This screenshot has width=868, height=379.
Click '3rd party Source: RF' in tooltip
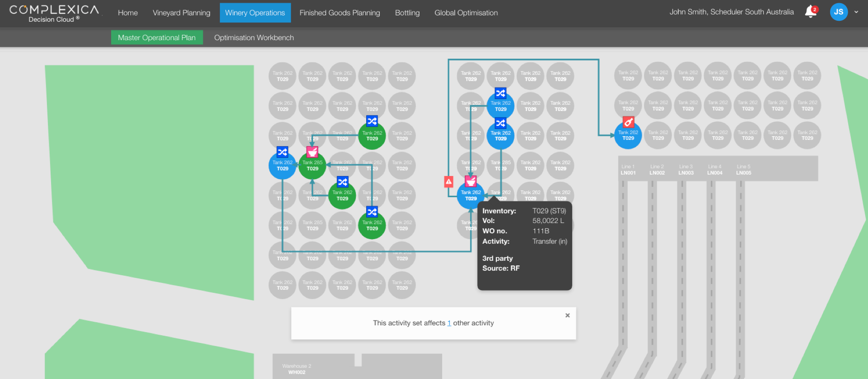pyautogui.click(x=501, y=263)
